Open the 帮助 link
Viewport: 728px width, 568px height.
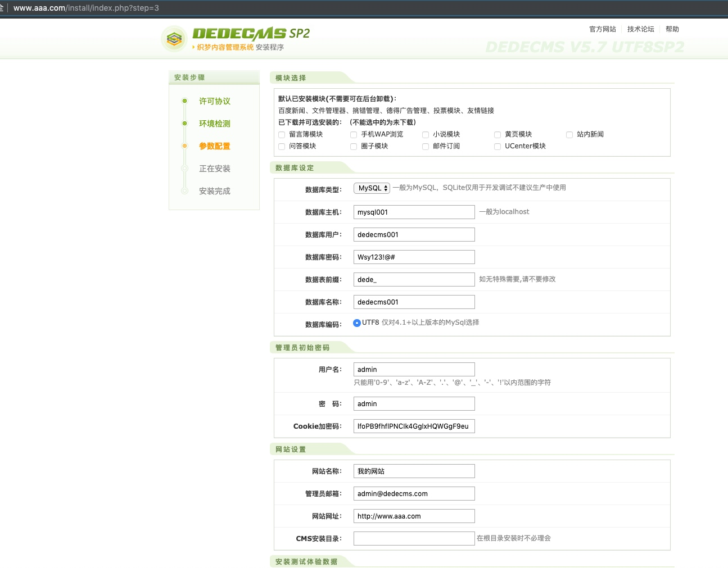[672, 29]
